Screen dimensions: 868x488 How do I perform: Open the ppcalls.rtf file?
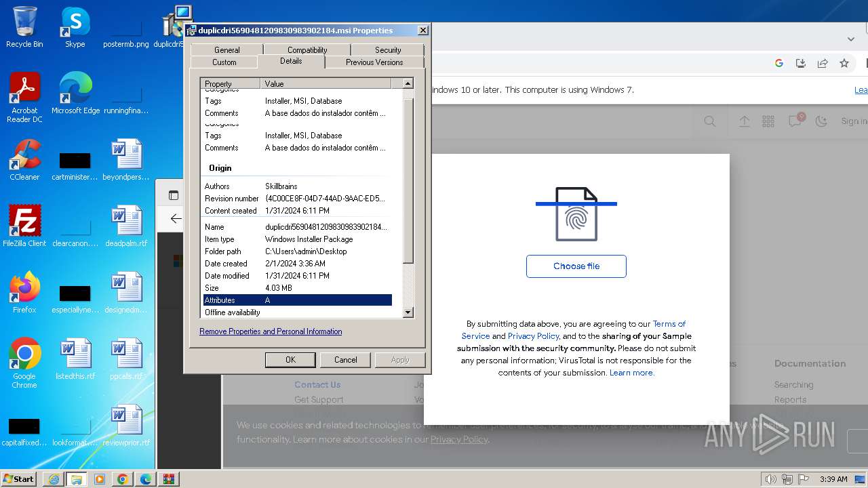[126, 359]
